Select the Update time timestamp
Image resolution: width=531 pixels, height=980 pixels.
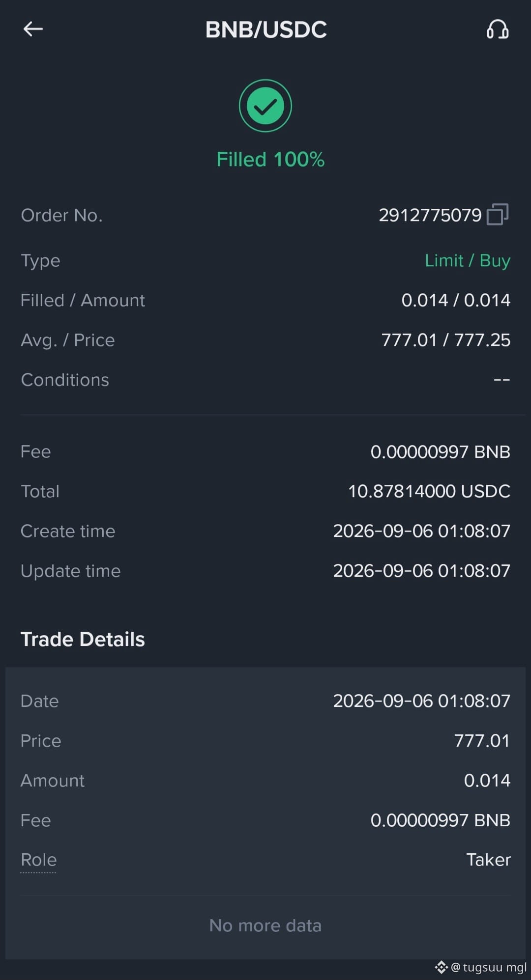pos(422,571)
